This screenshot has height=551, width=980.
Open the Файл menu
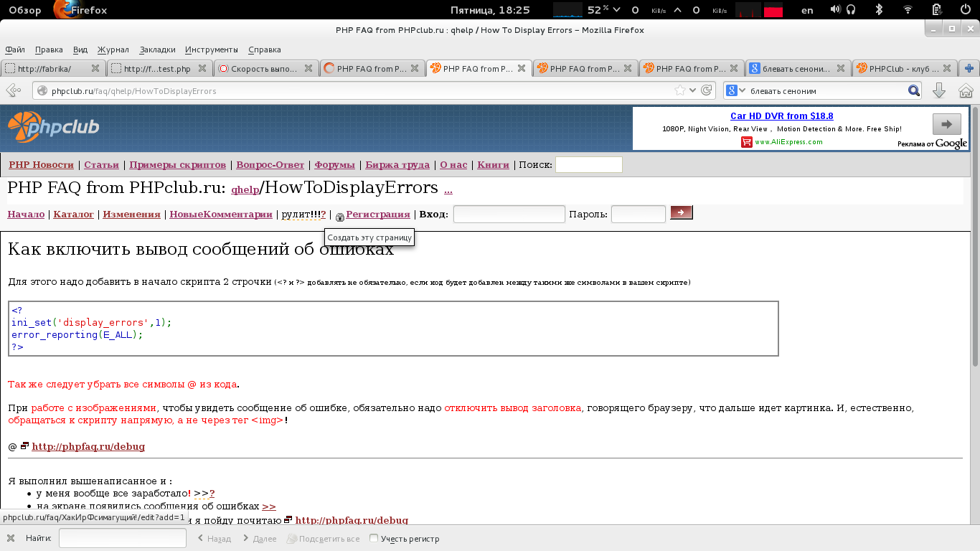(15, 50)
